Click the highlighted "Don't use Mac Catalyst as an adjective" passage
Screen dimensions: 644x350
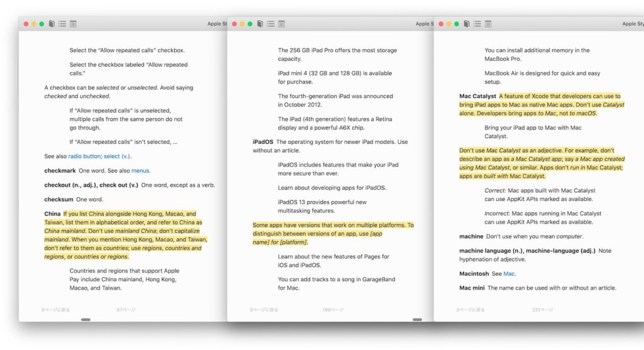[x=541, y=163]
